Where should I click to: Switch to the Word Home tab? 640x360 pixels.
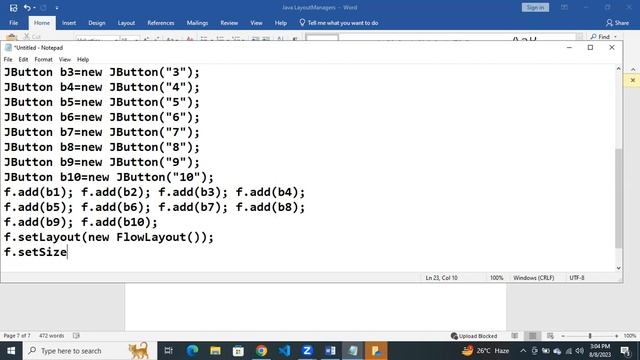[x=42, y=23]
